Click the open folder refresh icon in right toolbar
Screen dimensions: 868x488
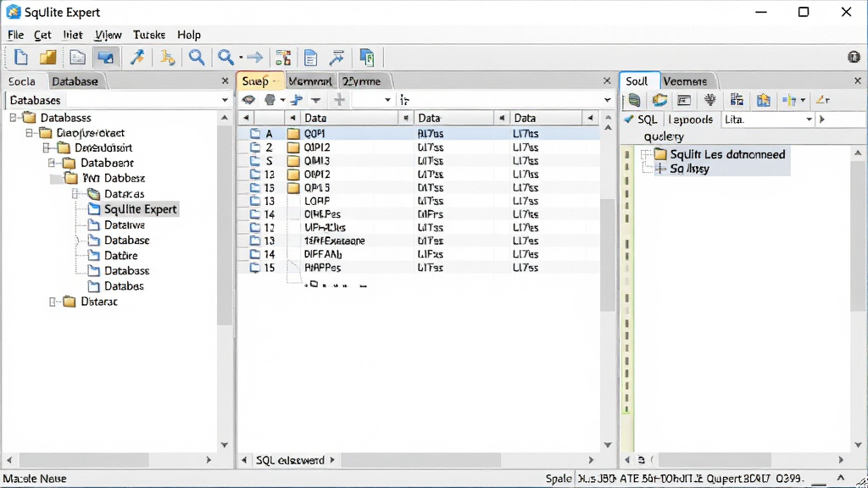[x=659, y=100]
